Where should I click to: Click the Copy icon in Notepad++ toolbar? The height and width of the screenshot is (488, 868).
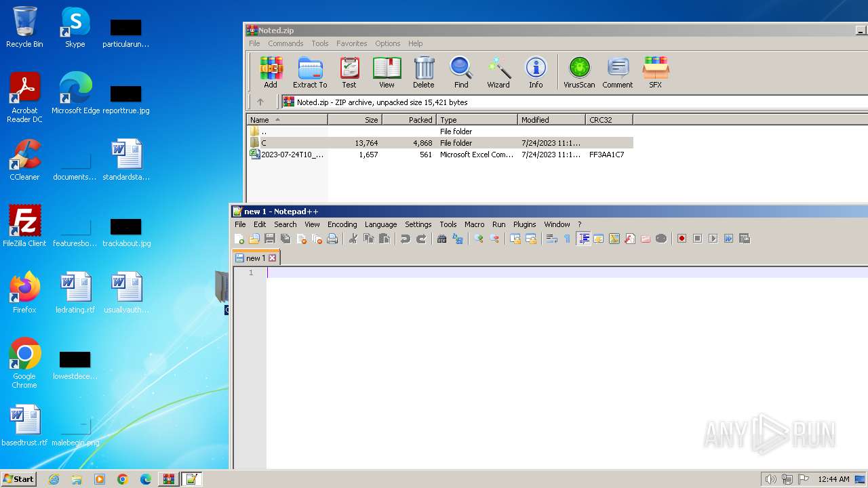pos(368,239)
